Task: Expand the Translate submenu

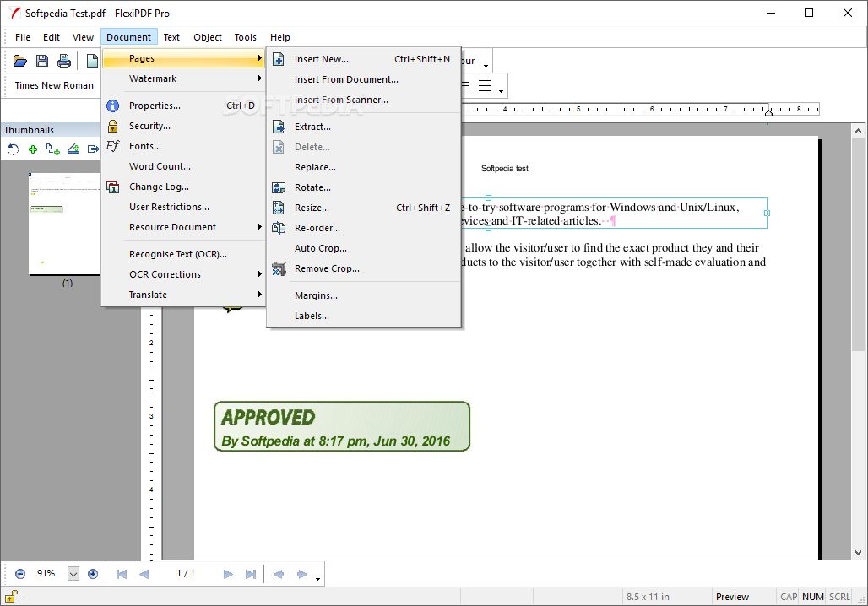Action: click(x=184, y=295)
